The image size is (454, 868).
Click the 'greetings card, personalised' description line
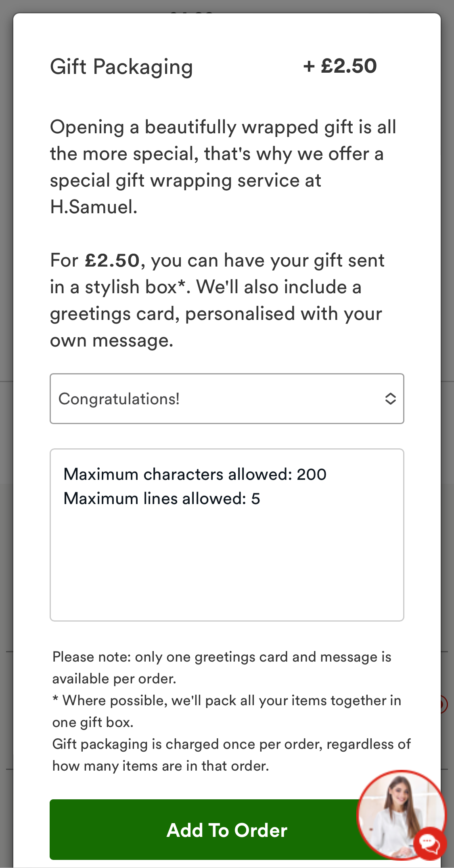216,314
